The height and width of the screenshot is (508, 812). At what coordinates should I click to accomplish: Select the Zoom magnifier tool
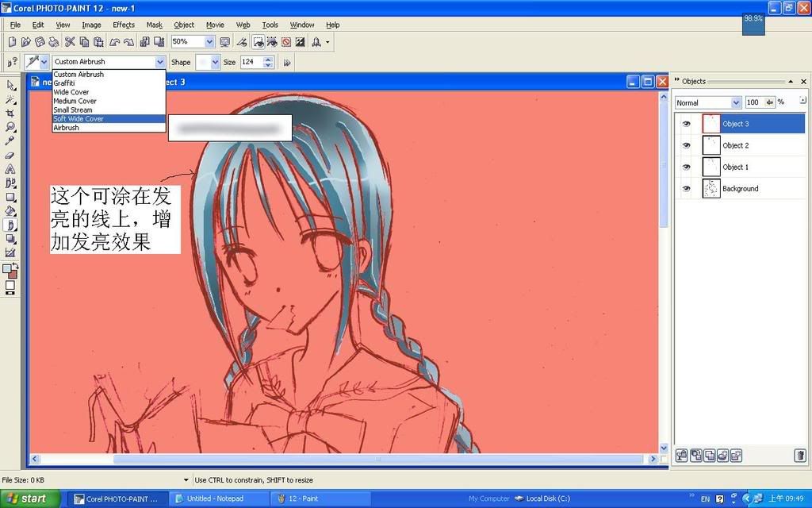(x=10, y=127)
